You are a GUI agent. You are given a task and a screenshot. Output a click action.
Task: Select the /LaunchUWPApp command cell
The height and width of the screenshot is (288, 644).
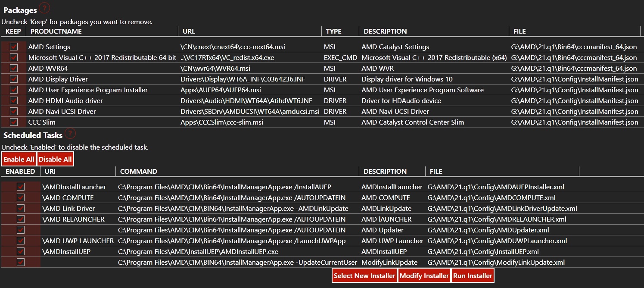click(x=232, y=241)
